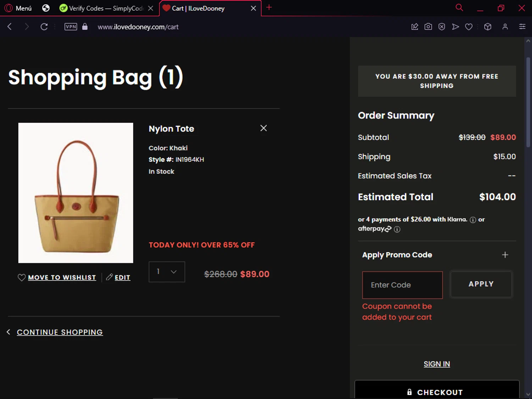Viewport: 532px width, 399px height.
Task: Click the Nylon Tote product image
Action: tap(76, 193)
